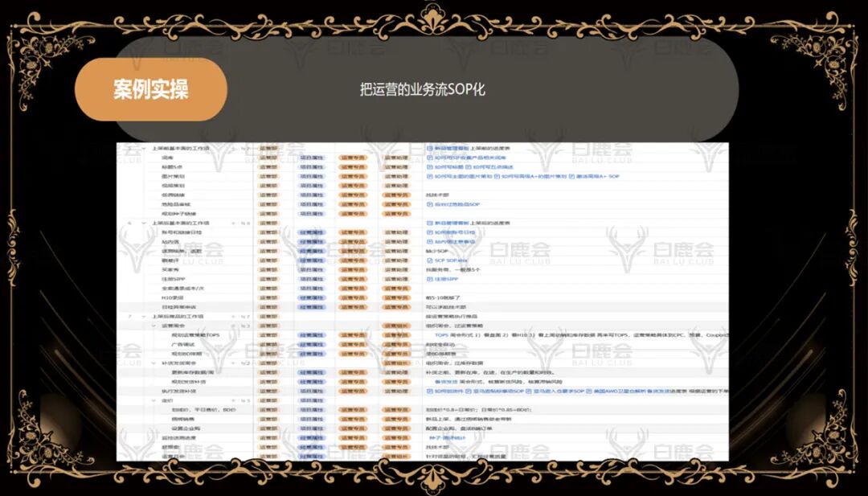The height and width of the screenshot is (496, 868).
Task: Click the document icon before 激活周报A+ SOP
Action: tap(571, 176)
